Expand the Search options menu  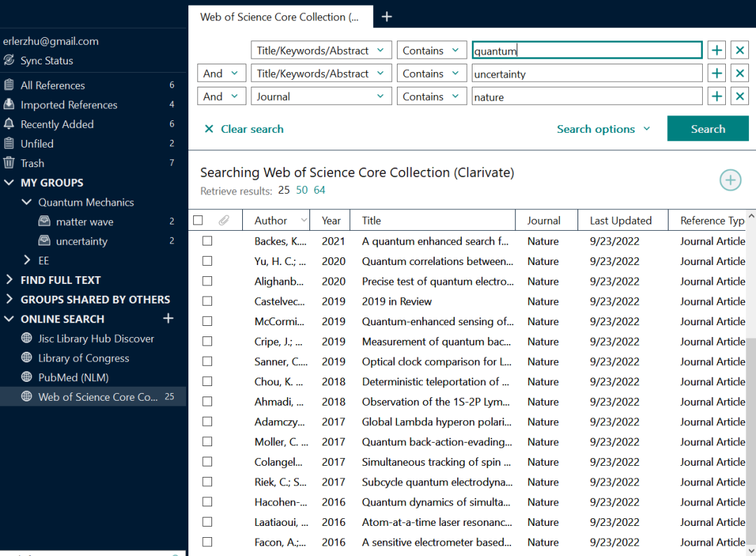(x=603, y=129)
